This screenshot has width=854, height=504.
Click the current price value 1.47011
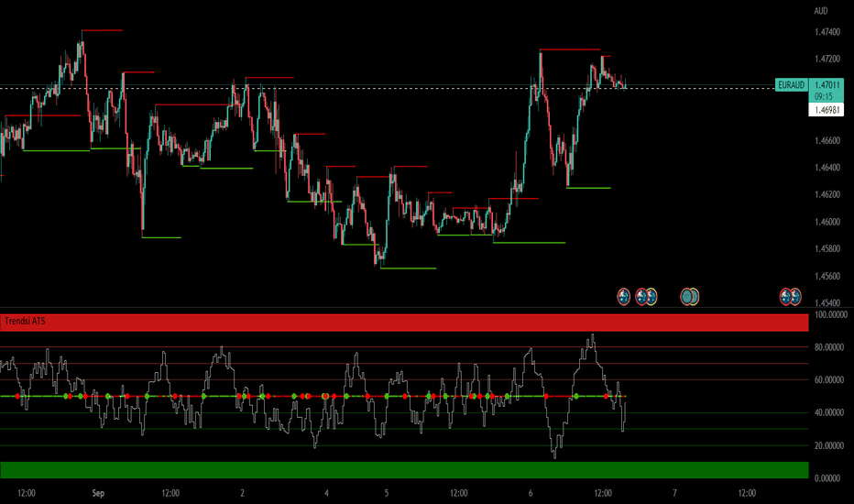[827, 85]
